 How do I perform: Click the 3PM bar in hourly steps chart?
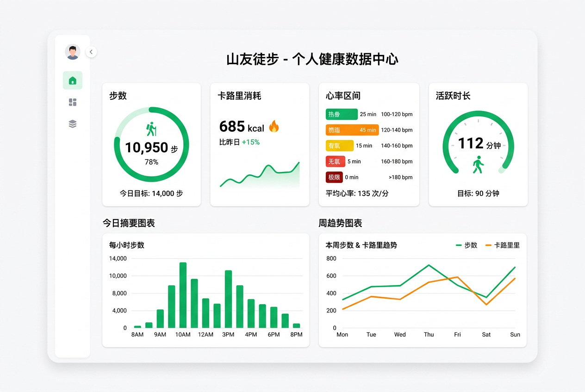pos(228,299)
